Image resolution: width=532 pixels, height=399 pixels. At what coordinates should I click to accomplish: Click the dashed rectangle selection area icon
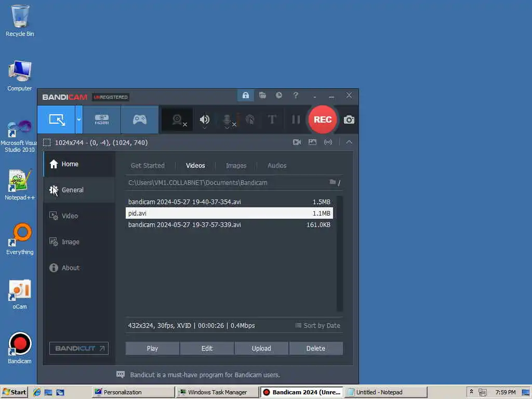coord(47,142)
